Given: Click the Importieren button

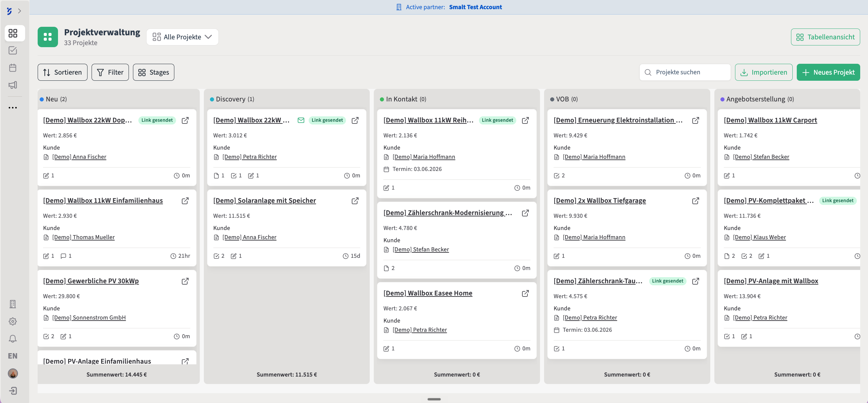Looking at the screenshot, I should pos(764,72).
